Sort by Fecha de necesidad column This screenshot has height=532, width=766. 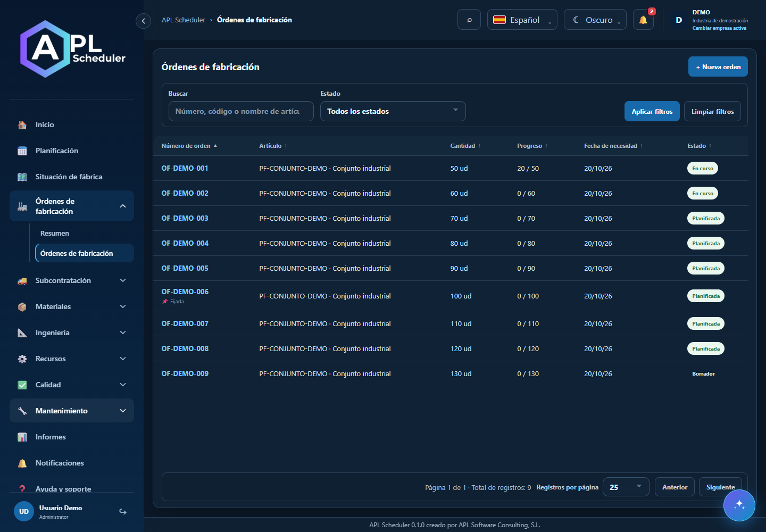coord(613,146)
